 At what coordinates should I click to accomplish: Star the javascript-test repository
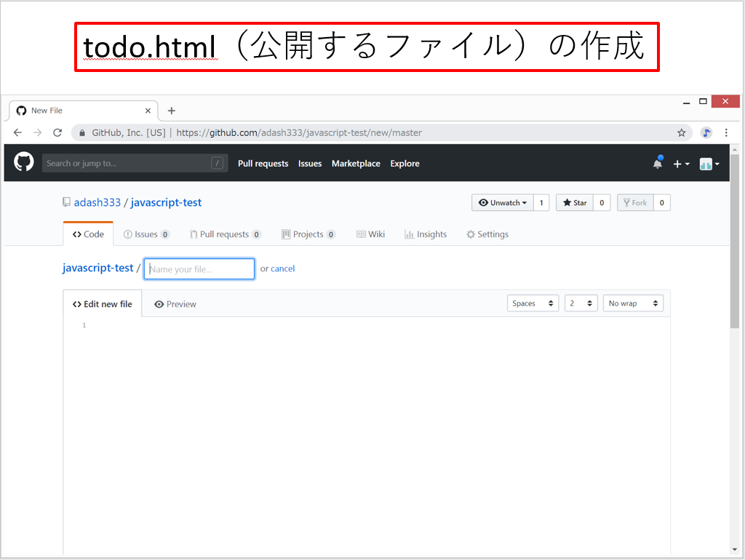click(575, 203)
